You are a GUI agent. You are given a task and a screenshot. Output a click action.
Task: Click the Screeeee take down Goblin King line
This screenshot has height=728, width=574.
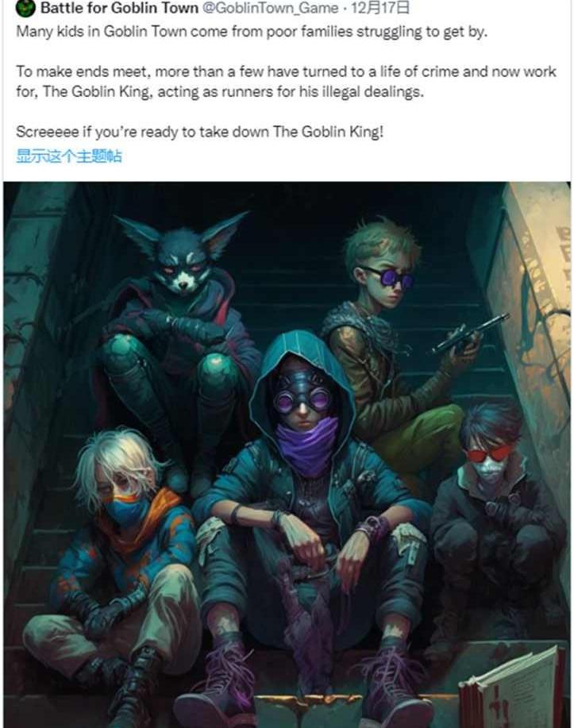(x=200, y=132)
